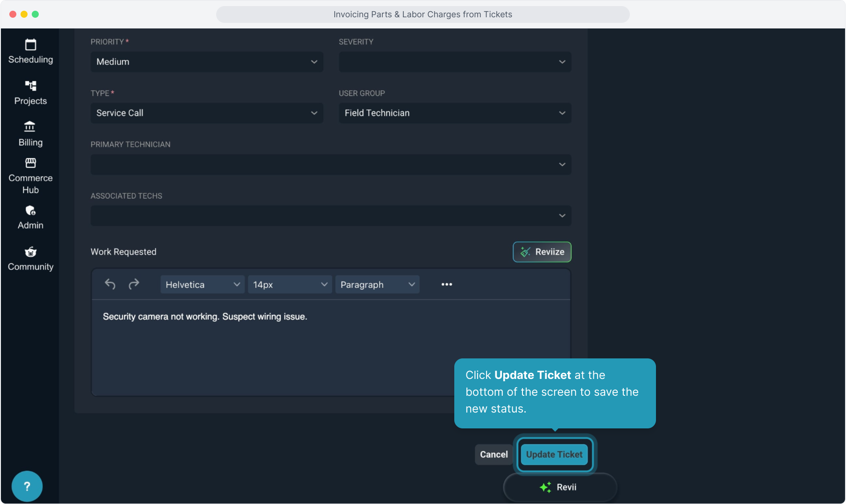The height and width of the screenshot is (504, 846).
Task: Show more editor options via ellipsis
Action: coord(446,284)
